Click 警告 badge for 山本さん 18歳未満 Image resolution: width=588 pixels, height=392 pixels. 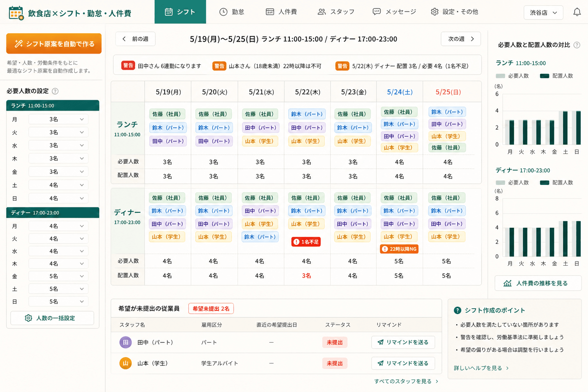coord(219,66)
